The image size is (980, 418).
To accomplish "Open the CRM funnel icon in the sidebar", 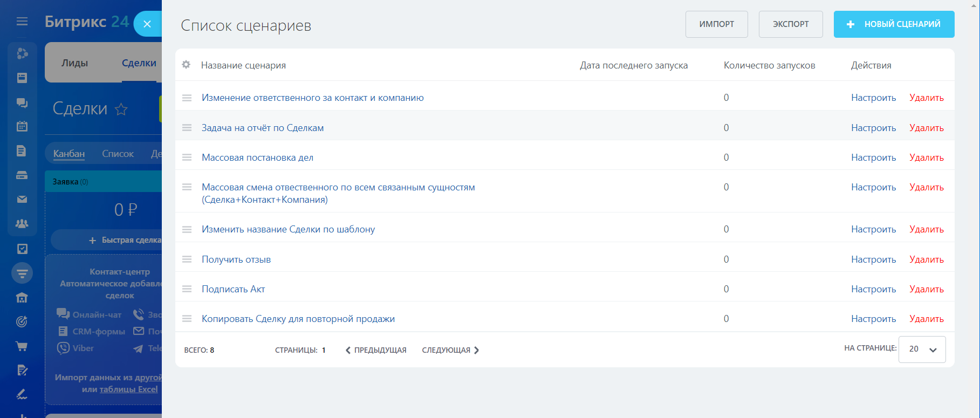I will tap(22, 273).
